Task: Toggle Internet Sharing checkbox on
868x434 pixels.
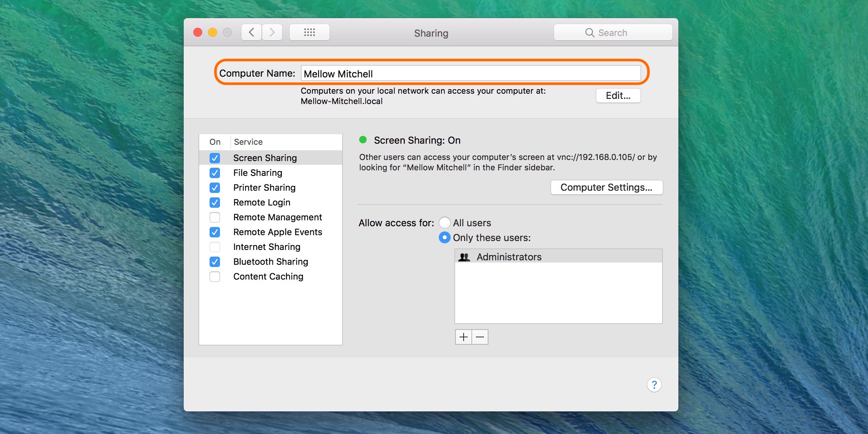Action: [215, 246]
